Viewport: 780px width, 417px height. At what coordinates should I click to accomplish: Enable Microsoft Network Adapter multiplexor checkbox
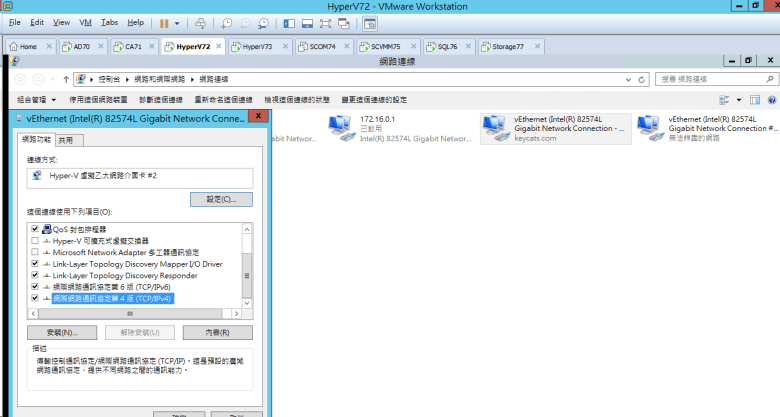[x=36, y=252]
